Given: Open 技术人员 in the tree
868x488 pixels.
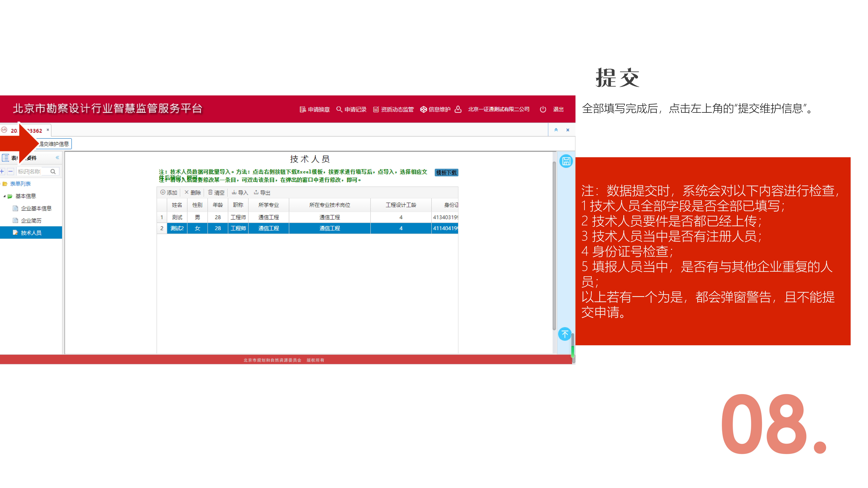Looking at the screenshot, I should [x=31, y=233].
